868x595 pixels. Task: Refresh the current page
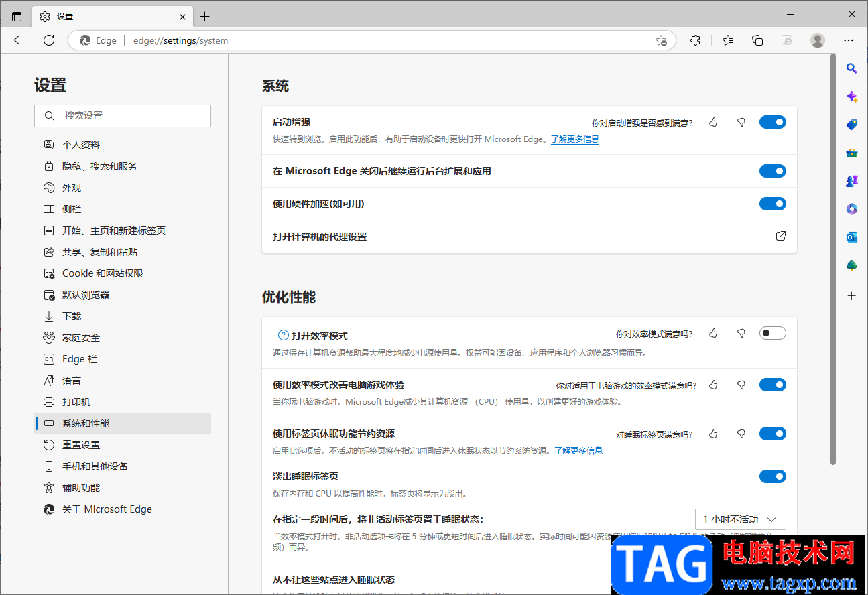pos(49,40)
